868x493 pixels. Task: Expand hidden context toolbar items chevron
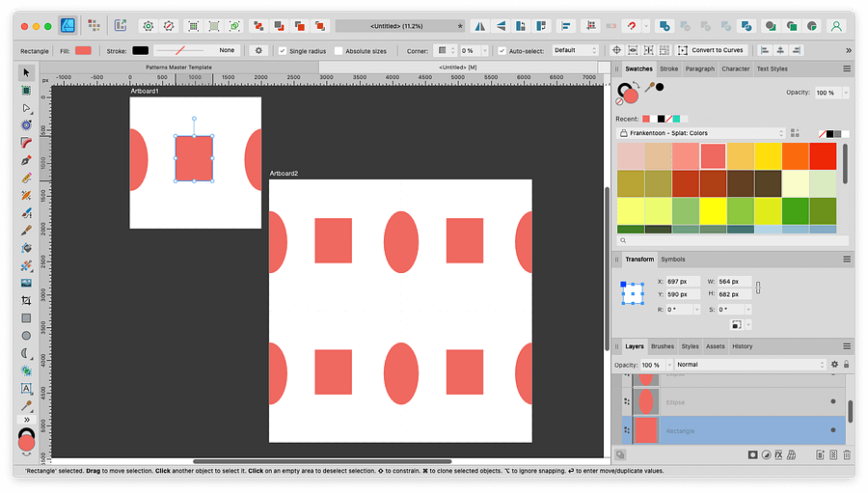click(x=849, y=50)
